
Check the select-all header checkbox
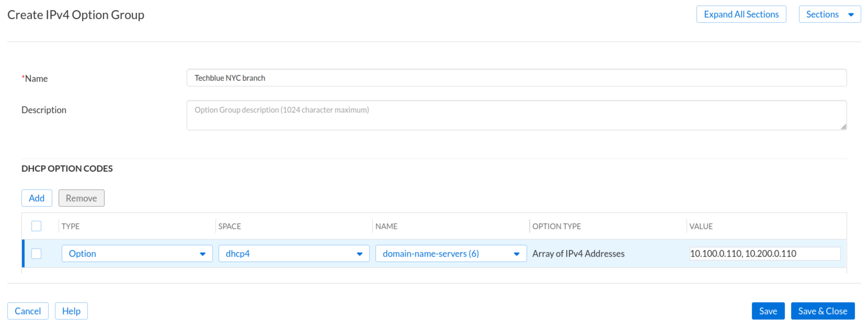36,226
